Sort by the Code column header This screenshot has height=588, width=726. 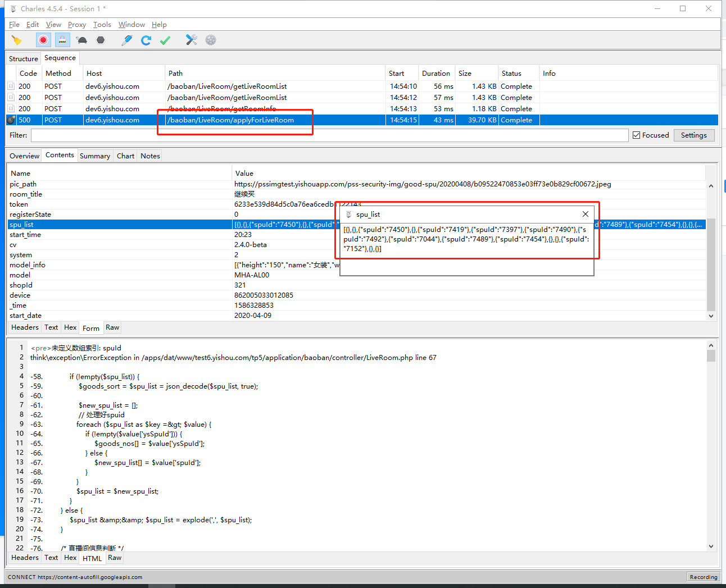[28, 74]
